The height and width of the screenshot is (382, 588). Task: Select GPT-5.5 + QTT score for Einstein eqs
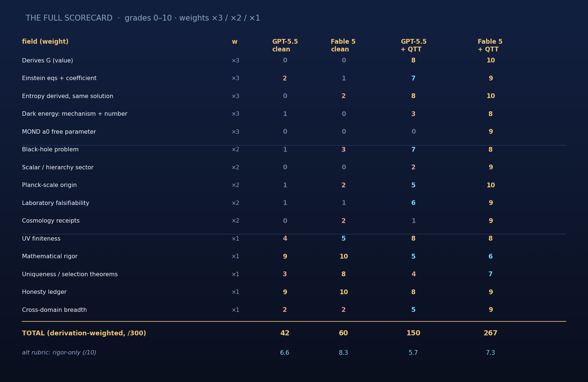click(413, 78)
